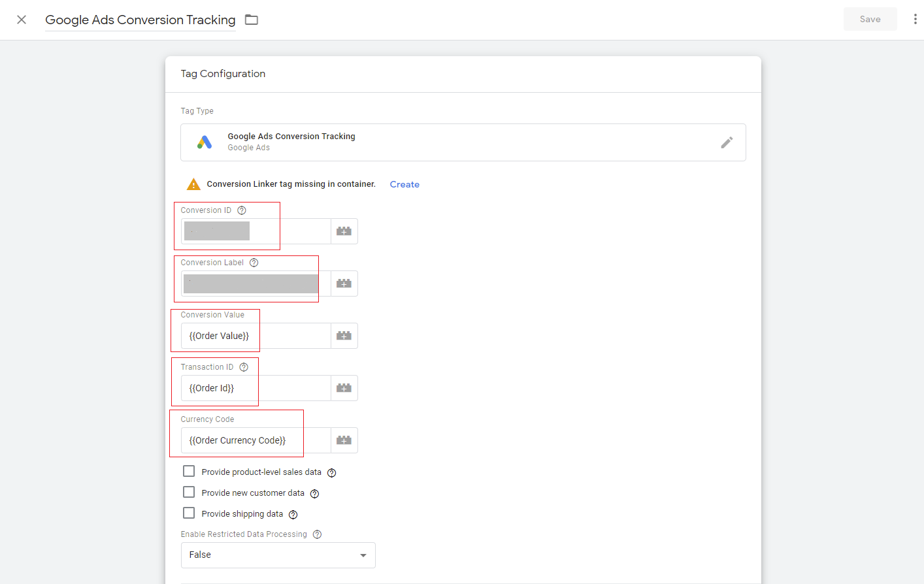The image size is (924, 584).
Task: Click into the Conversion Value input
Action: (x=256, y=336)
